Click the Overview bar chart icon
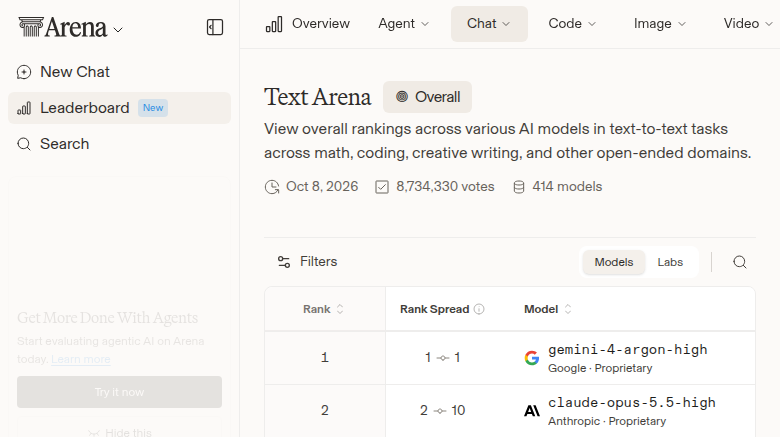The width and height of the screenshot is (780, 437). [x=274, y=24]
